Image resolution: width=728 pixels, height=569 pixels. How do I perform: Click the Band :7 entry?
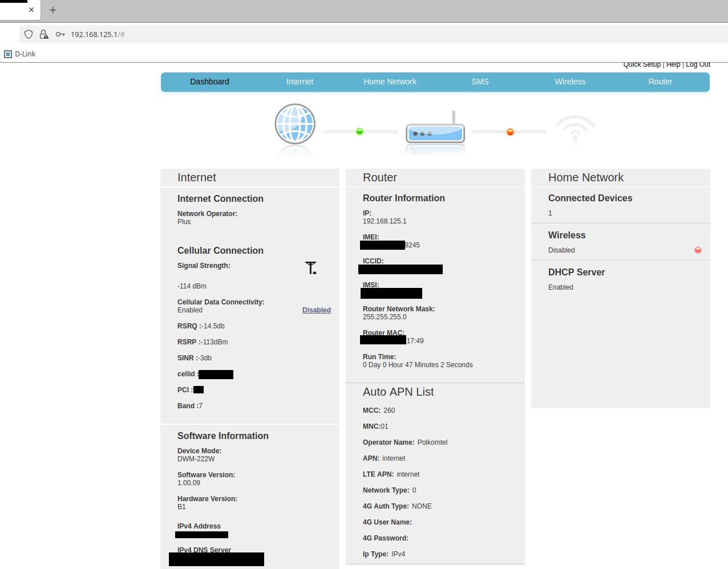[x=190, y=406]
